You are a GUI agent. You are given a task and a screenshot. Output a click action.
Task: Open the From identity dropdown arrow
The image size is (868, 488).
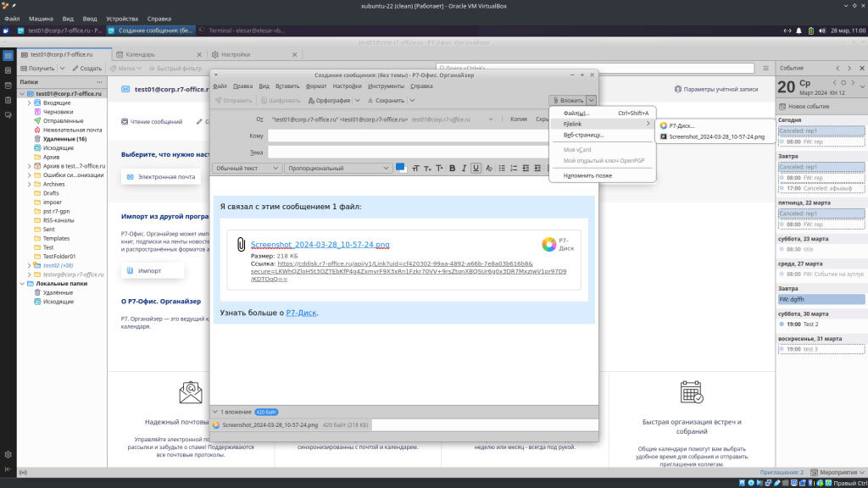point(491,119)
